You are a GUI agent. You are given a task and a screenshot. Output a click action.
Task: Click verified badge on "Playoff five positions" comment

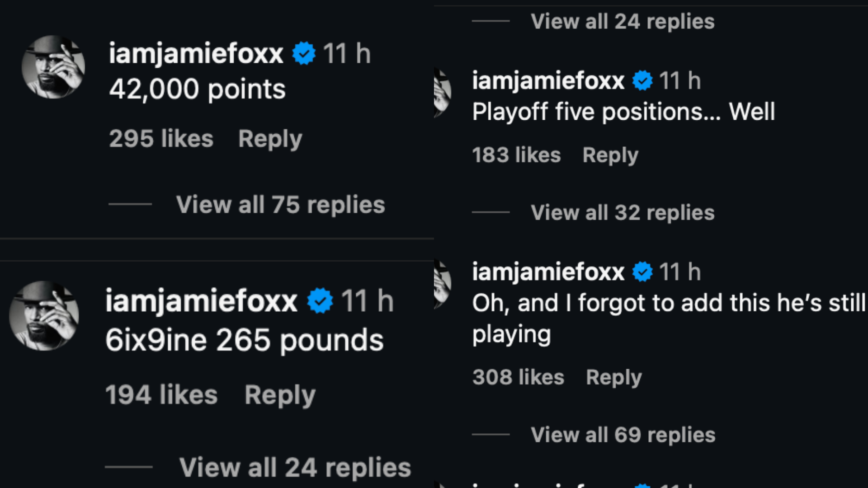[642, 81]
